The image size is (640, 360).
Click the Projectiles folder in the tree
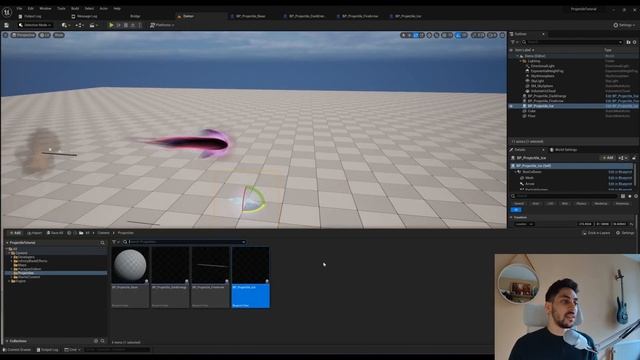26,273
